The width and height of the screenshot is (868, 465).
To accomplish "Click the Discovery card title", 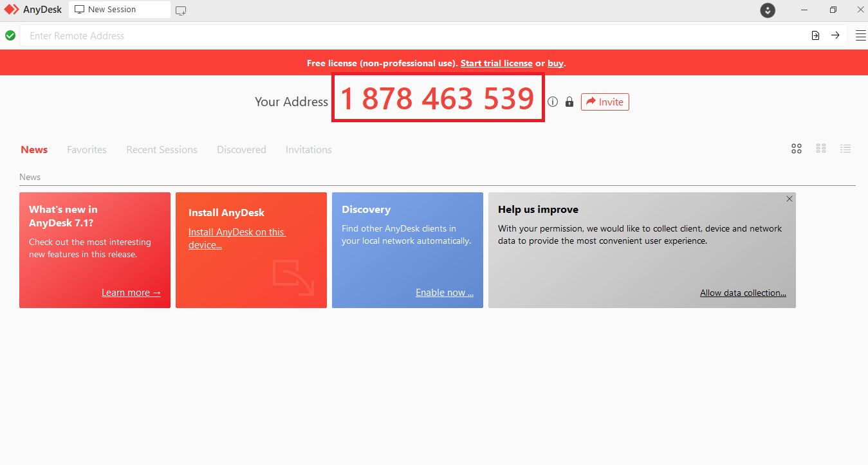I will tap(366, 209).
